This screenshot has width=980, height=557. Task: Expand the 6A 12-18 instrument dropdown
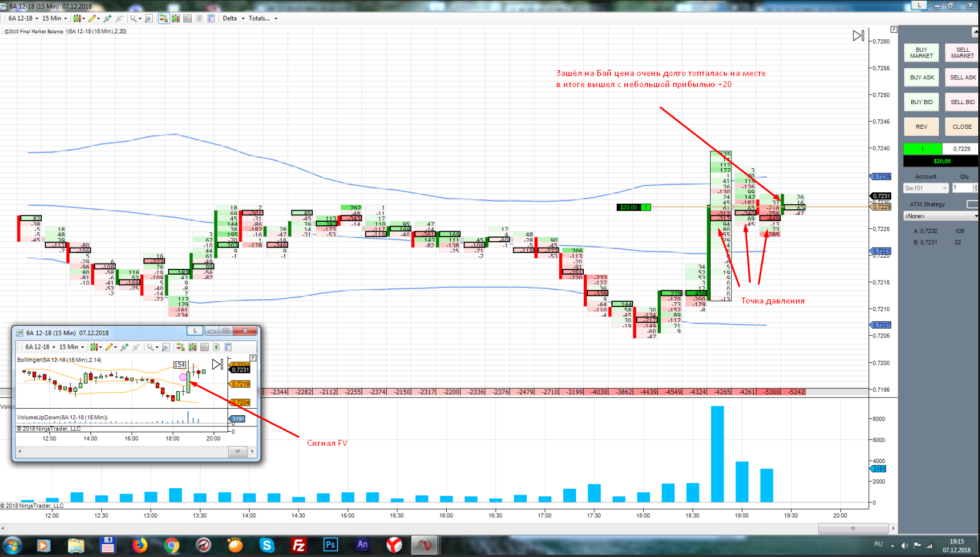24,18
